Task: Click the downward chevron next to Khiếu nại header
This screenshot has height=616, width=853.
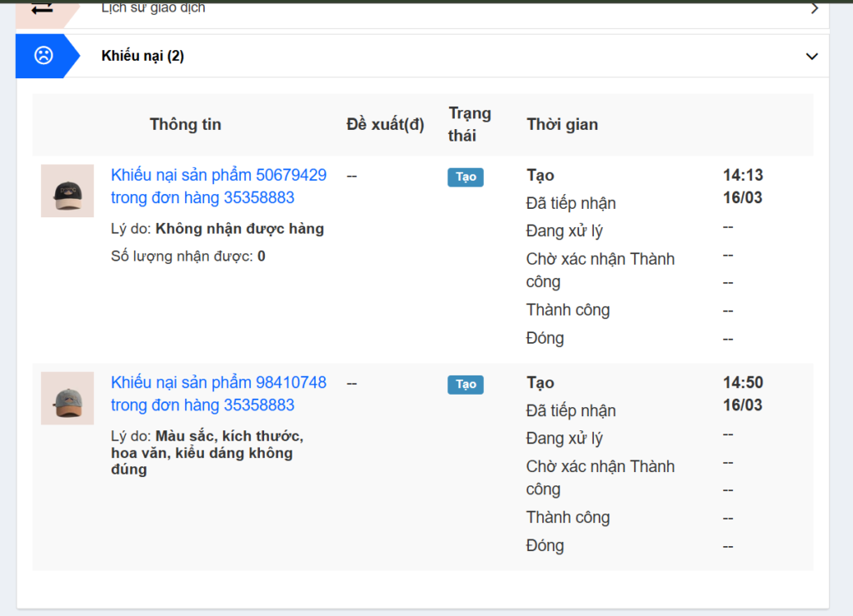Action: click(x=811, y=57)
